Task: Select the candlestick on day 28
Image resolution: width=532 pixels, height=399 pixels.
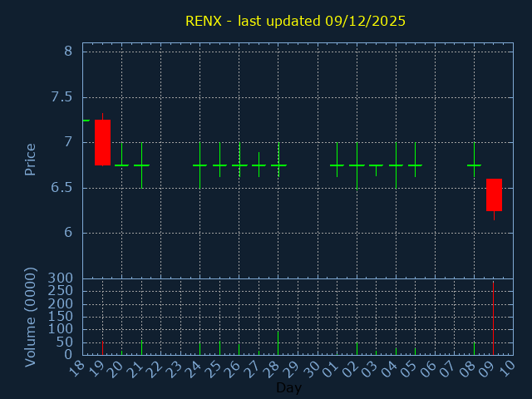Action: 278,165
